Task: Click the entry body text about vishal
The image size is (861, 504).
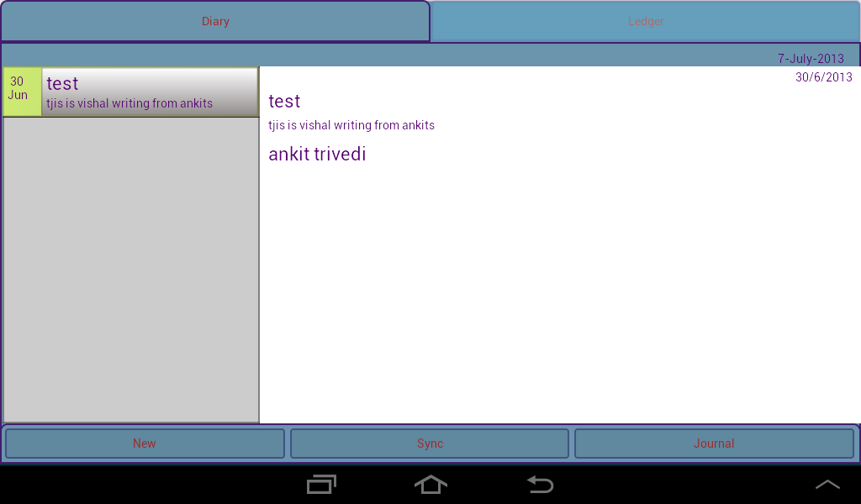Action: tap(351, 125)
